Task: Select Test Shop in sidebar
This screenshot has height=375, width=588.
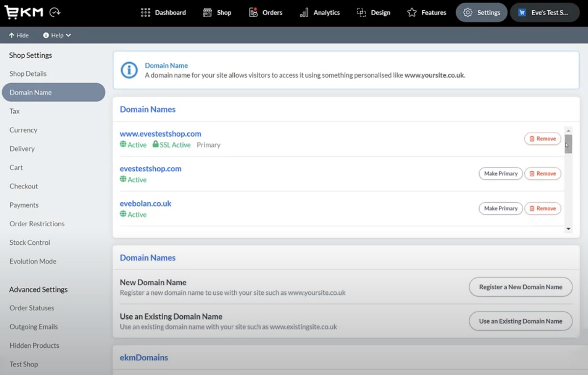Action: coord(24,364)
